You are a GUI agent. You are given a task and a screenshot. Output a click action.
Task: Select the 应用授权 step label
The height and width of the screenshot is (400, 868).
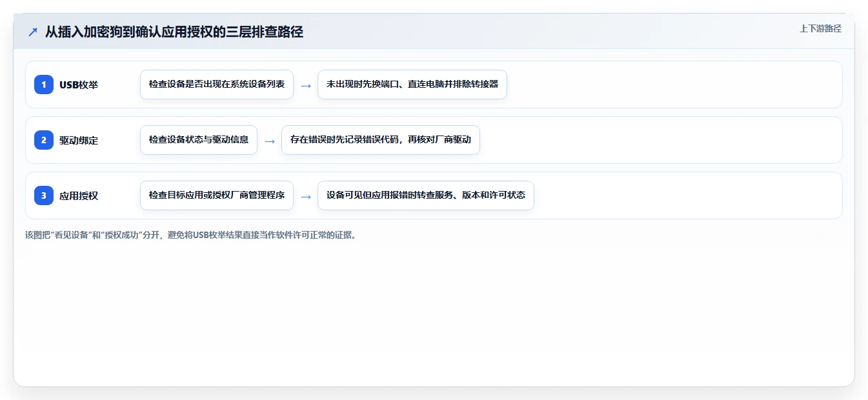coord(79,195)
